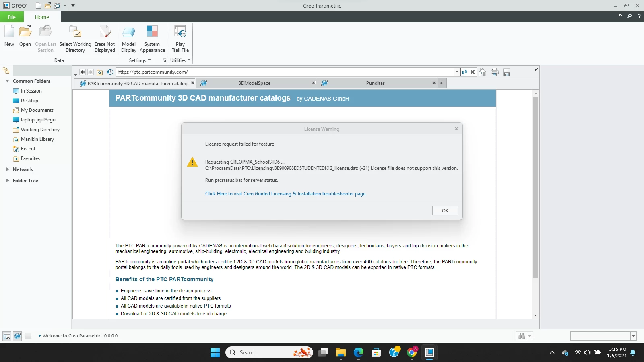
Task: Switch to the Punditas browser tab
Action: 376,83
